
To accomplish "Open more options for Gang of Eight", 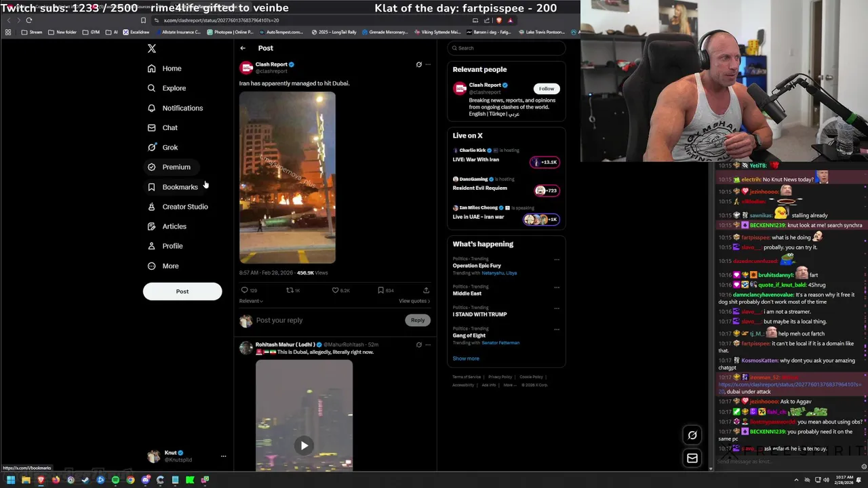I will [557, 329].
